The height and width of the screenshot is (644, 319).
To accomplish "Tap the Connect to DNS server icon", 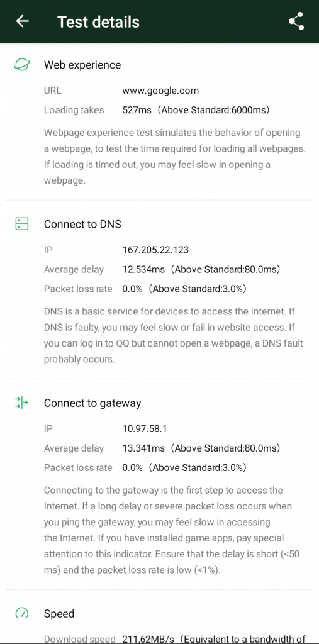I will (22, 224).
